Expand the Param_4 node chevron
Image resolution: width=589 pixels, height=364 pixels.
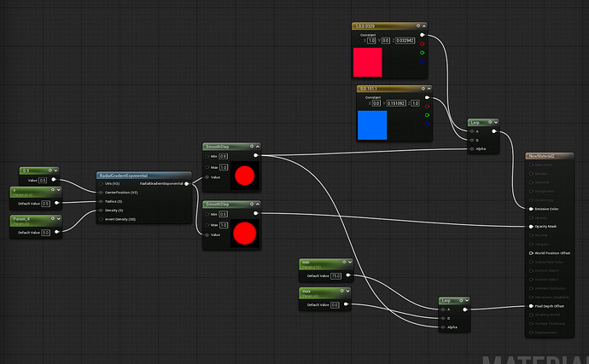click(x=58, y=220)
